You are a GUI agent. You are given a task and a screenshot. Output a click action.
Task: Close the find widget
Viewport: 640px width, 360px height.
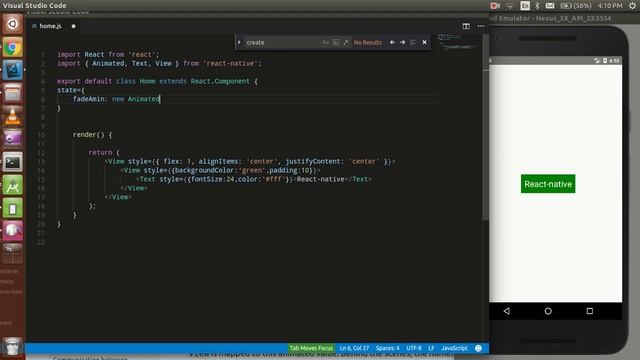pyautogui.click(x=424, y=42)
